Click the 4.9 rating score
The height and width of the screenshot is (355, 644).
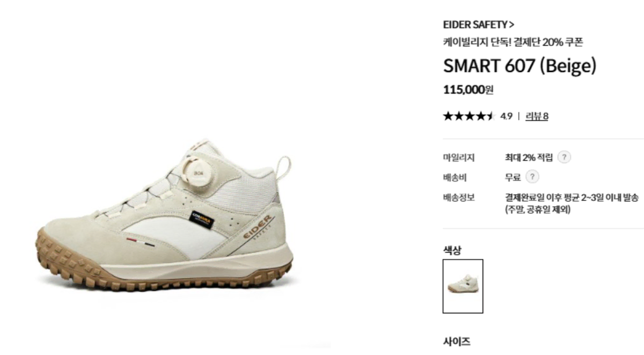pos(506,116)
